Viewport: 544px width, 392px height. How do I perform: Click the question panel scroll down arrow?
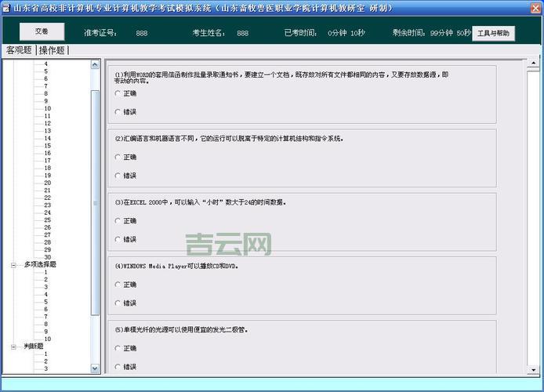(x=533, y=370)
